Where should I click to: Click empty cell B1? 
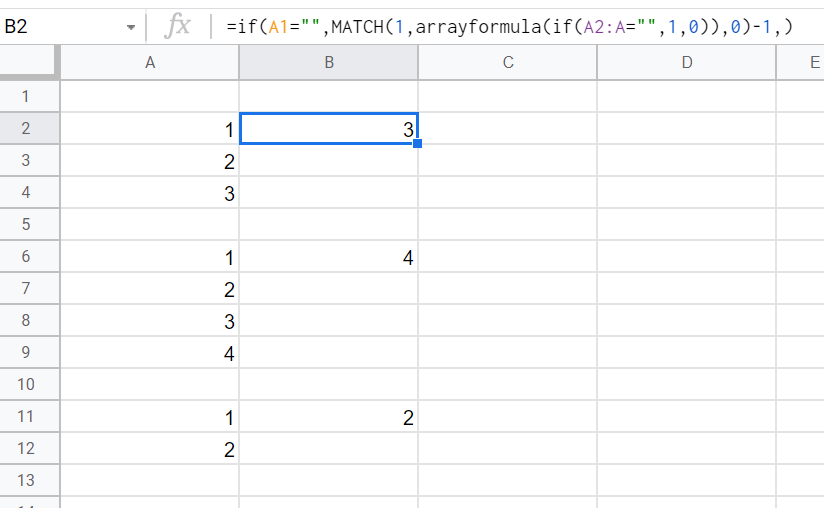(329, 96)
